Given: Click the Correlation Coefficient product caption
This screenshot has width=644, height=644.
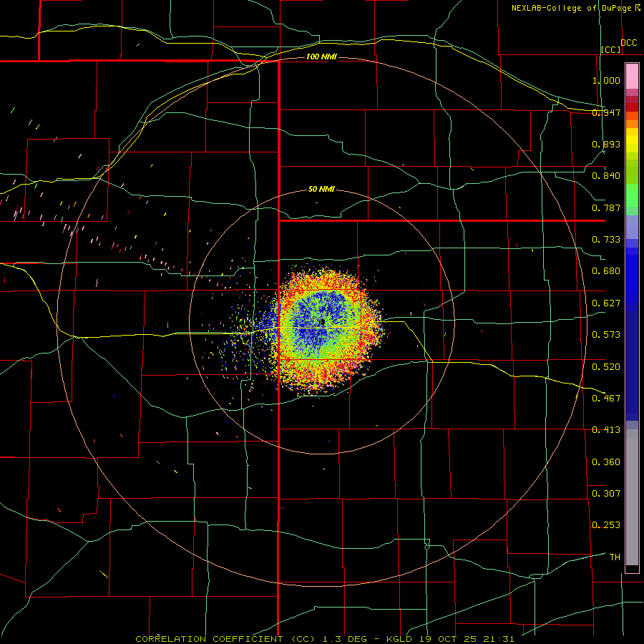Looking at the screenshot, I should click(324, 639).
